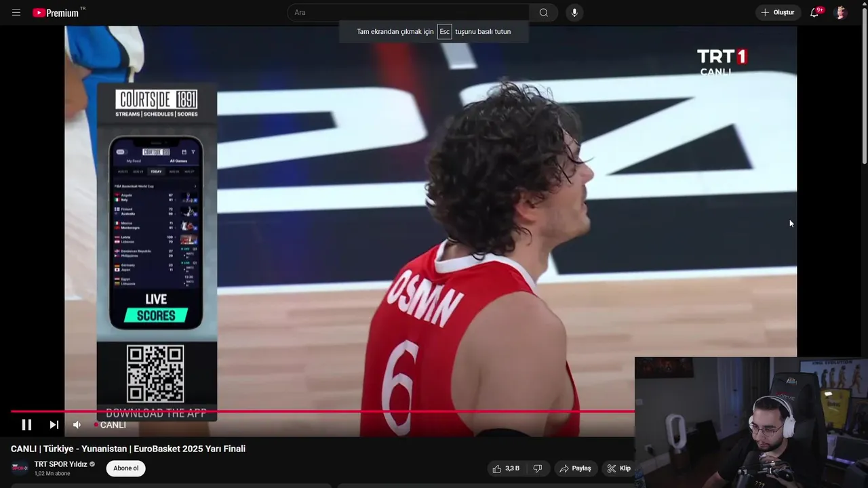Screen dimensions: 868x488
Task: Dislike the video with thumbs down
Action: point(538,468)
